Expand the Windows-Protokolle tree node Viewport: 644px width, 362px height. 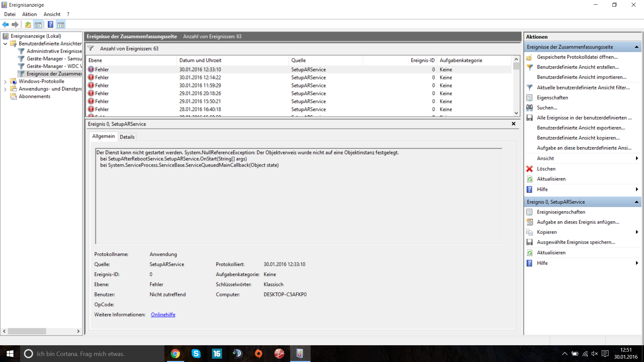pyautogui.click(x=5, y=81)
